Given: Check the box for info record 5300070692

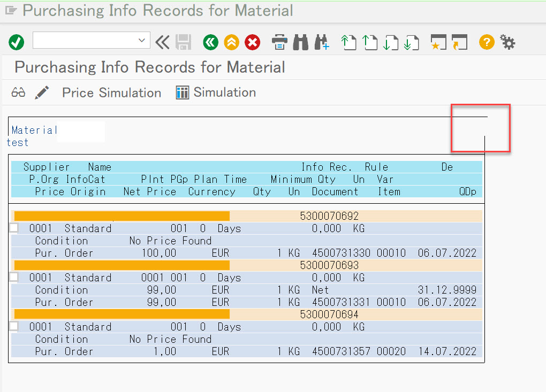Looking at the screenshot, I should click(14, 228).
